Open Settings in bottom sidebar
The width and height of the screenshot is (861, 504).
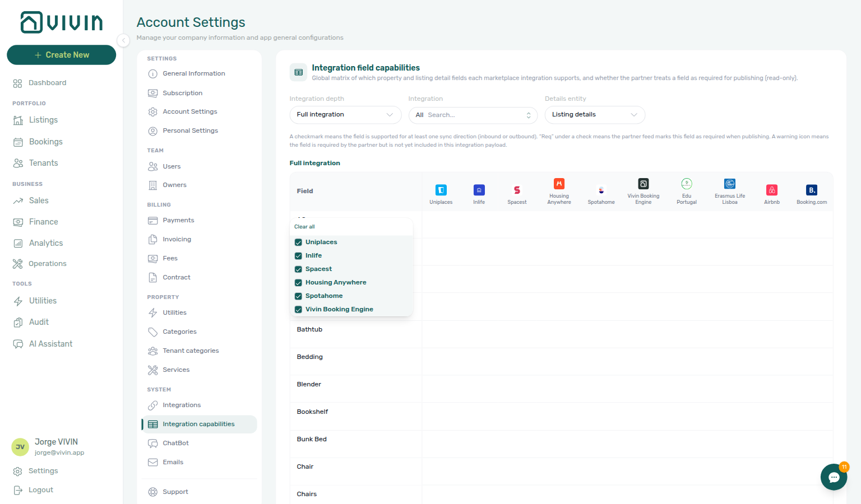43,471
